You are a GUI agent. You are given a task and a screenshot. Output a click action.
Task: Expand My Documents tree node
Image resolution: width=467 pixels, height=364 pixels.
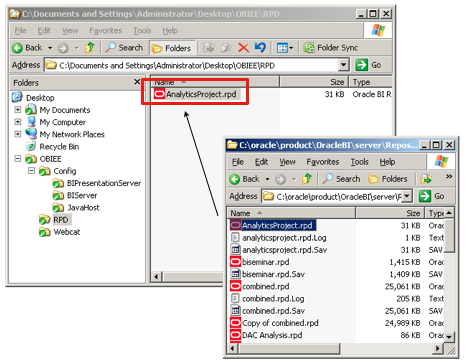(x=18, y=110)
